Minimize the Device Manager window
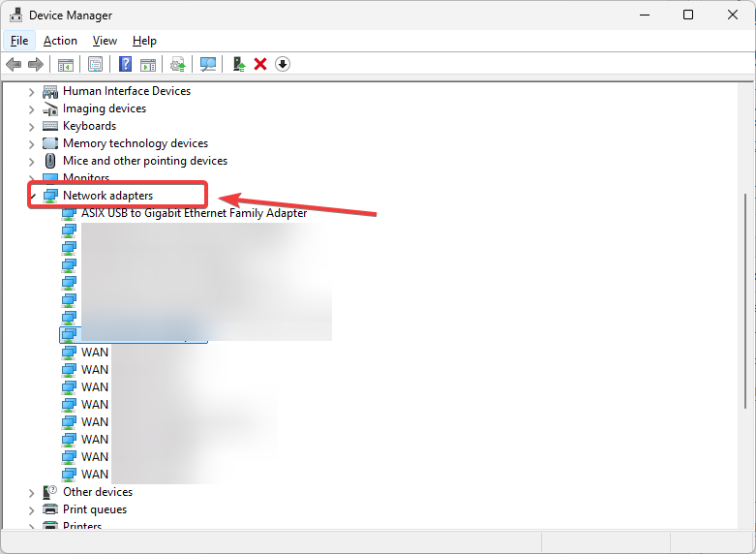 pyautogui.click(x=644, y=15)
